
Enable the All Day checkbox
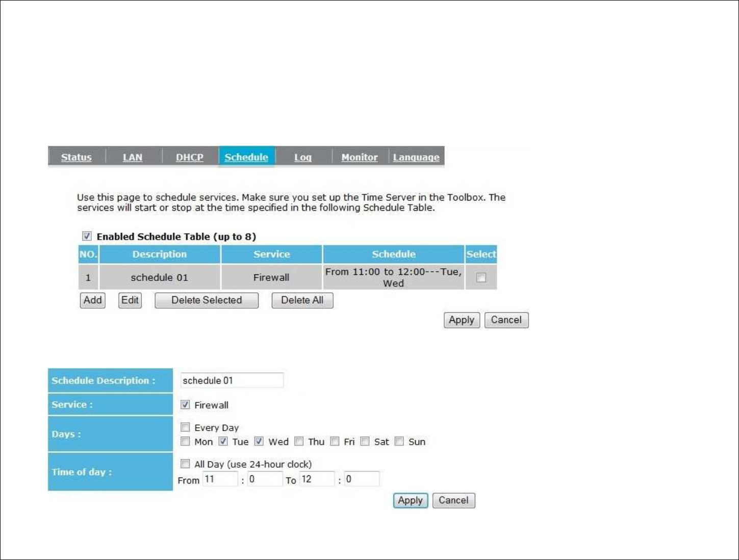[x=185, y=464]
